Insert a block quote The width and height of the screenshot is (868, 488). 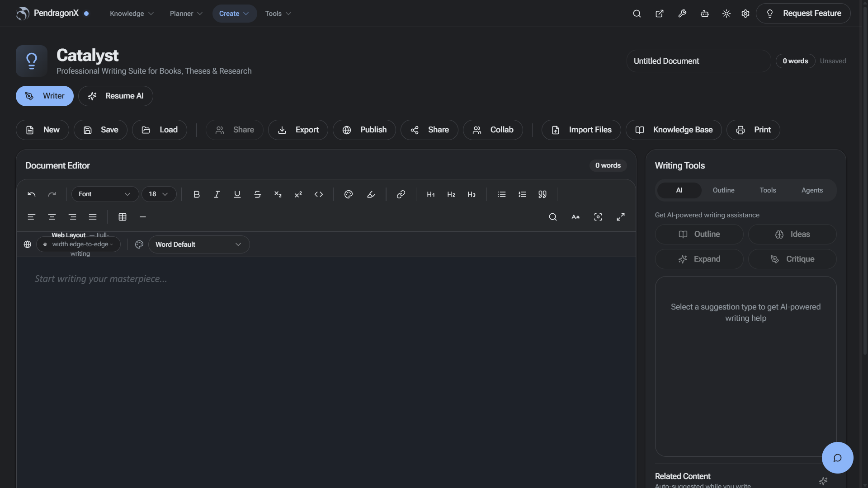pyautogui.click(x=542, y=194)
